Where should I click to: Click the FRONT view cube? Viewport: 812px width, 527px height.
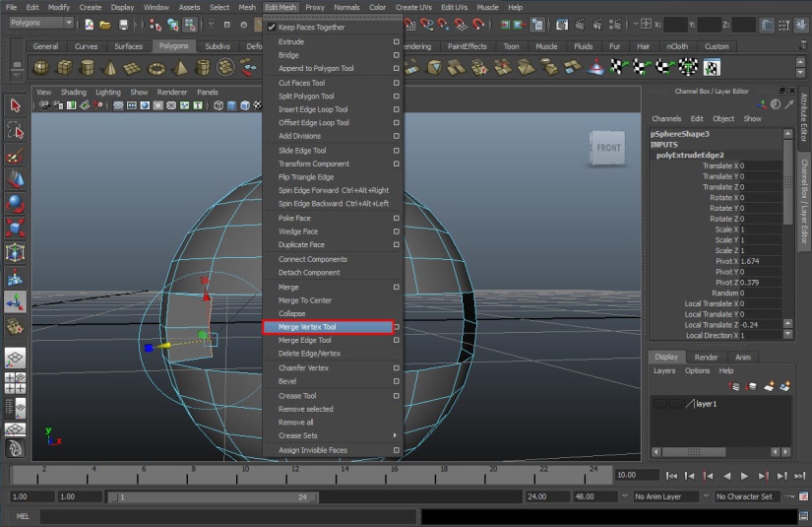pos(608,149)
